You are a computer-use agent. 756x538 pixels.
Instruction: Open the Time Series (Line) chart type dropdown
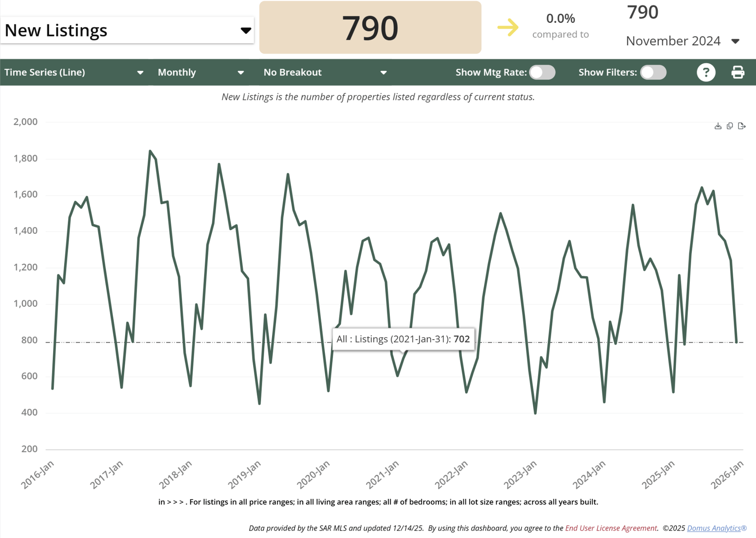pos(74,72)
